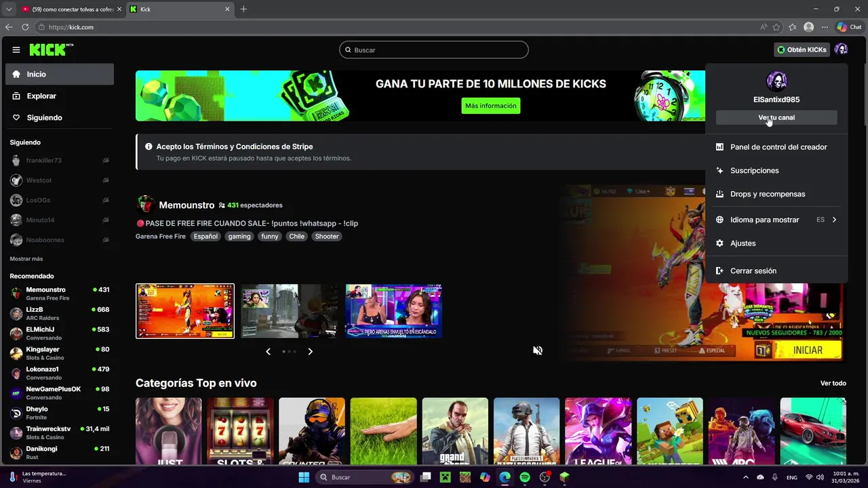Viewport: 868px width, 488px height.
Task: Unmute the featured stream player
Action: pyautogui.click(x=538, y=350)
